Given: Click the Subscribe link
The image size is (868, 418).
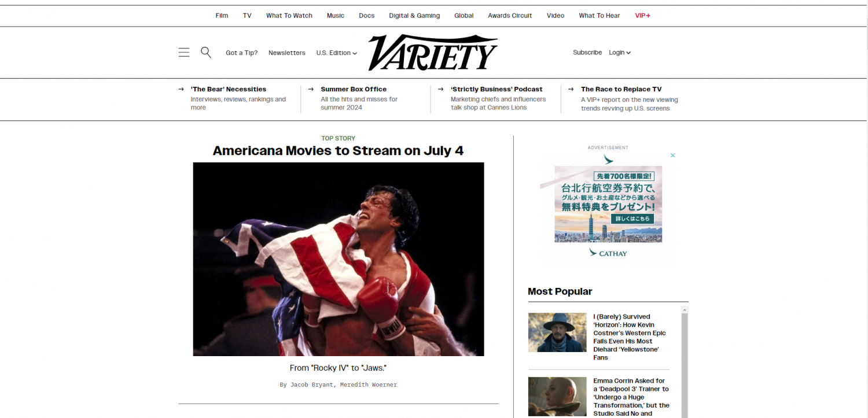Looking at the screenshot, I should click(x=587, y=53).
